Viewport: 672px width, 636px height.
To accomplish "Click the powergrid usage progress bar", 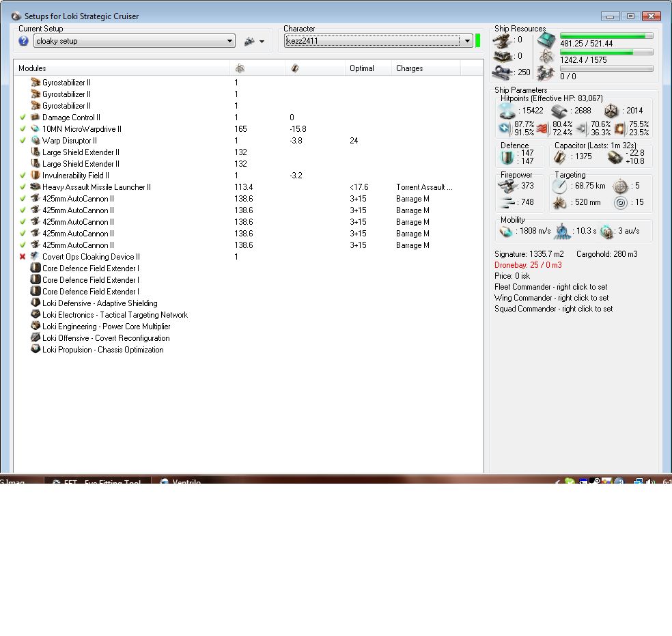I will (x=606, y=53).
